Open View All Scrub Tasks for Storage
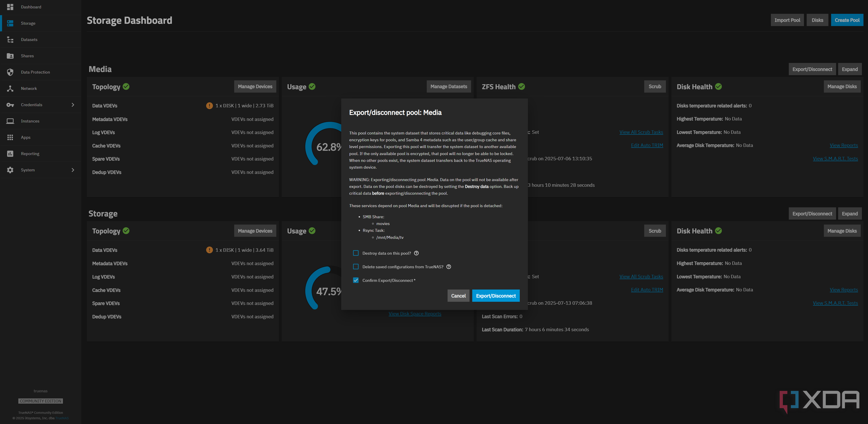Viewport: 868px width, 424px height. click(x=641, y=277)
